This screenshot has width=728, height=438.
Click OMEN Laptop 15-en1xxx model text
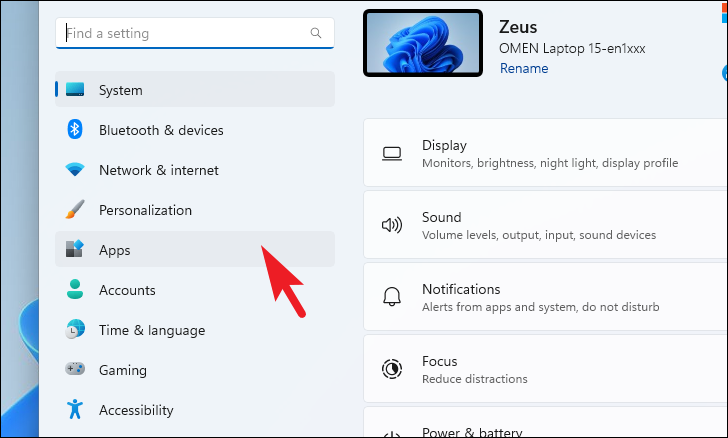point(572,48)
